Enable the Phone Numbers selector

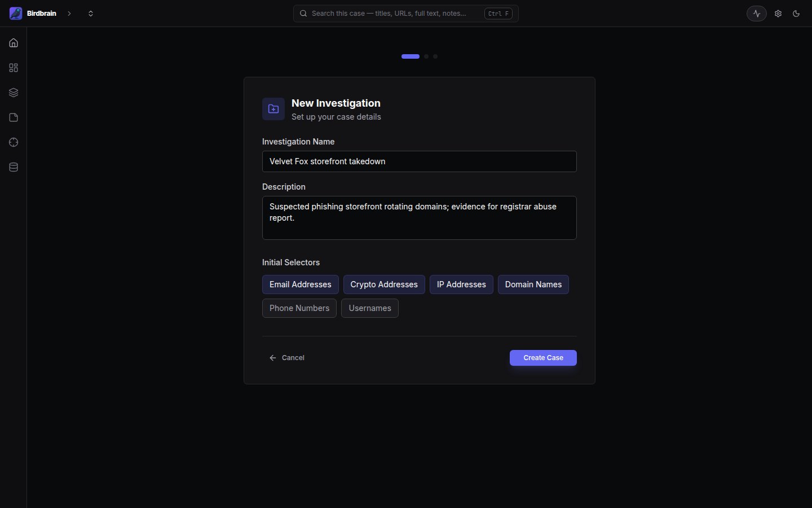click(299, 308)
